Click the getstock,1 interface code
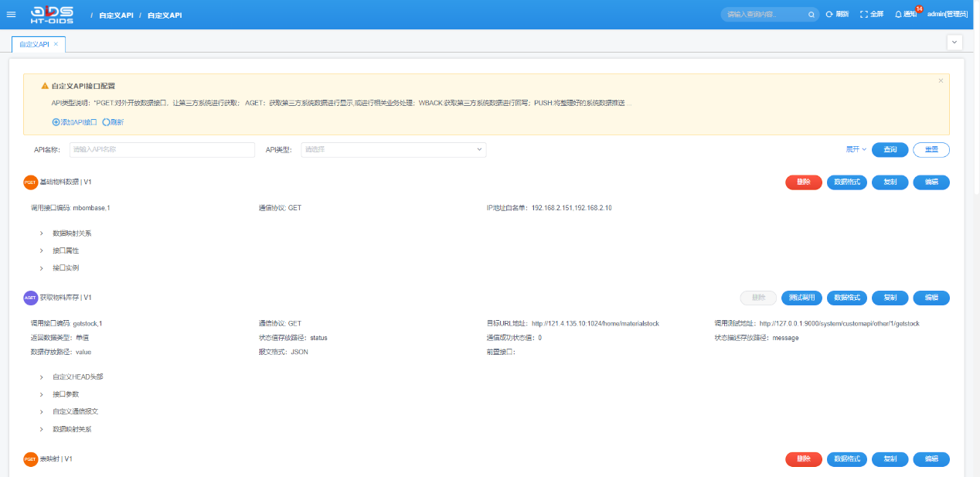Viewport: 980px width, 477px height. click(88, 323)
